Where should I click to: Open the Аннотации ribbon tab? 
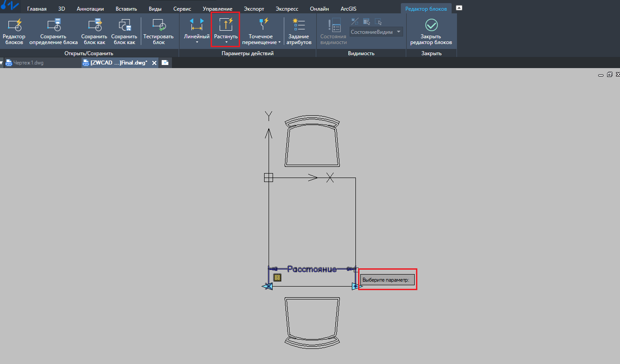(90, 9)
